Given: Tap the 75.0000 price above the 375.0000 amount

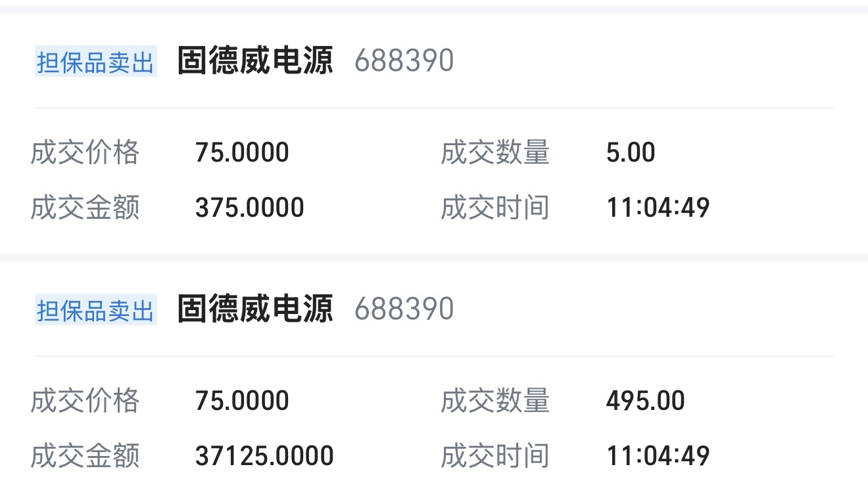Looking at the screenshot, I should [x=242, y=152].
